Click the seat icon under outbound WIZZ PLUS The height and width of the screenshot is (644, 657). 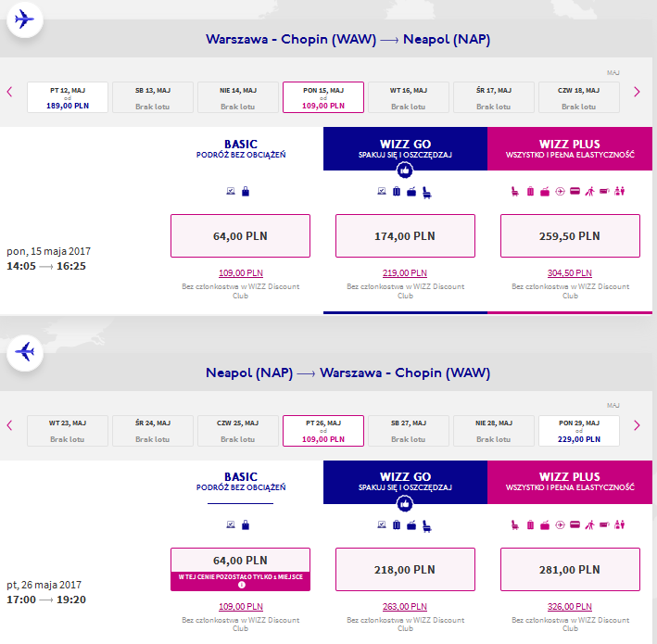point(515,192)
